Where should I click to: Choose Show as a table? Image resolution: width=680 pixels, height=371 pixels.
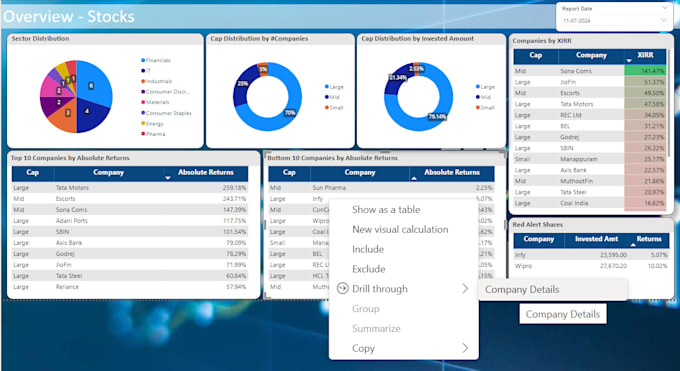click(x=386, y=210)
